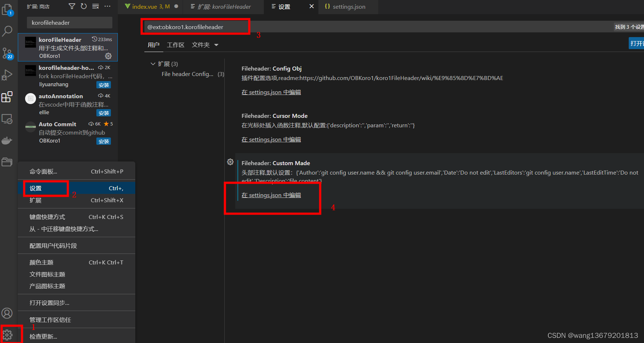Close the 设置 editor tab
This screenshot has width=644, height=343.
(312, 6)
